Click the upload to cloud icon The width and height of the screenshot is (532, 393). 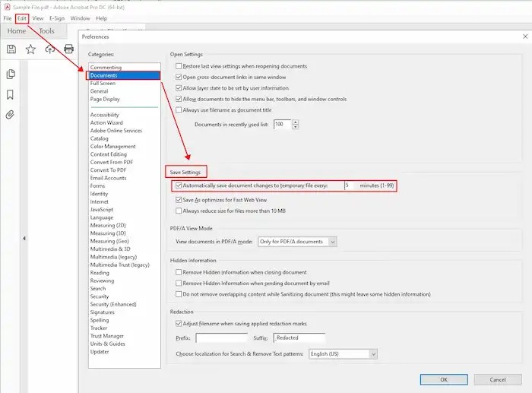coord(50,49)
